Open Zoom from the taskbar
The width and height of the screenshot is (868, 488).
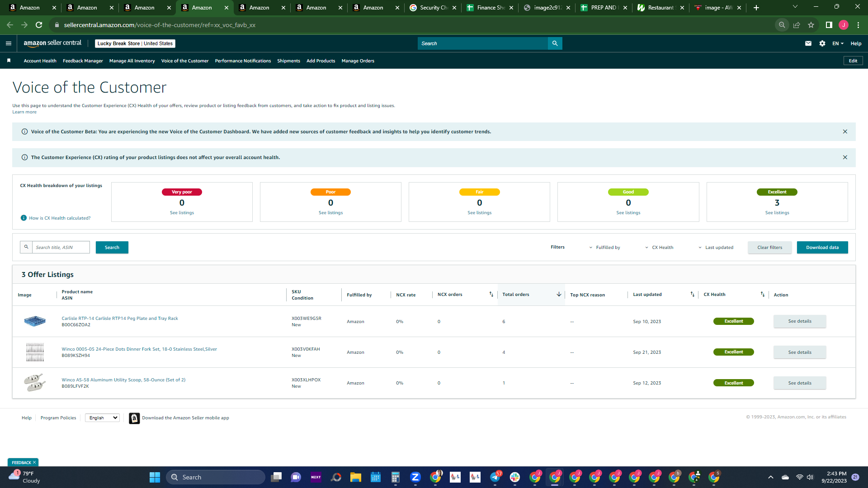coord(415,477)
